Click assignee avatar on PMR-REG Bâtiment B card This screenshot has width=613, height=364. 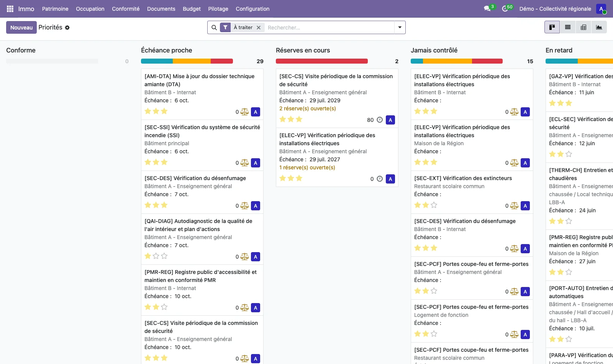pos(256,308)
